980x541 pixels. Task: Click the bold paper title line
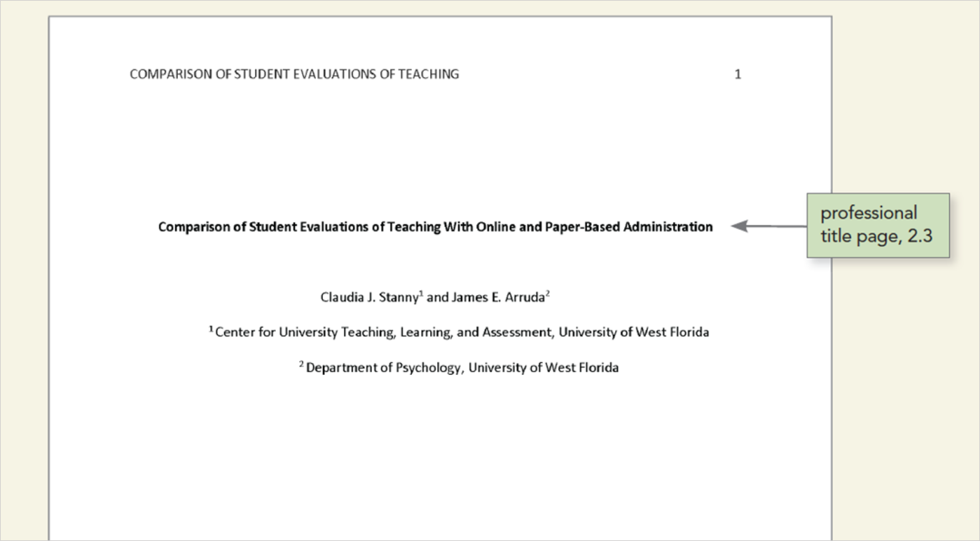pyautogui.click(x=435, y=227)
